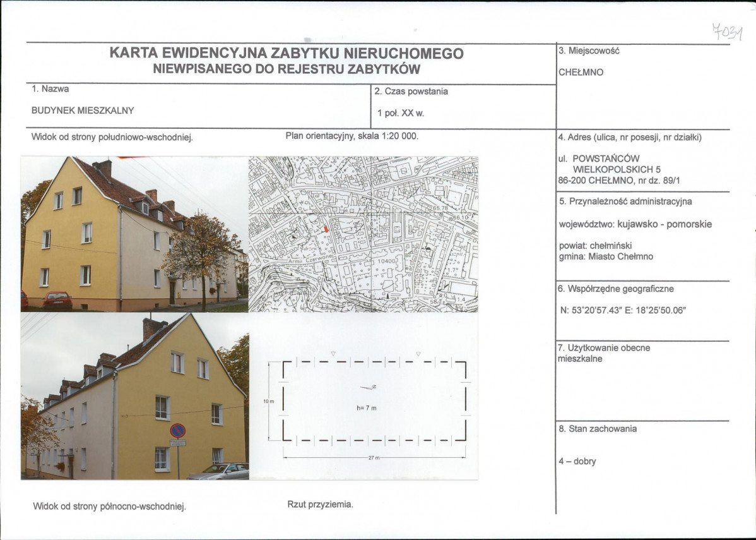
Task: Click the no-parking road sign in photo
Action: [177, 431]
